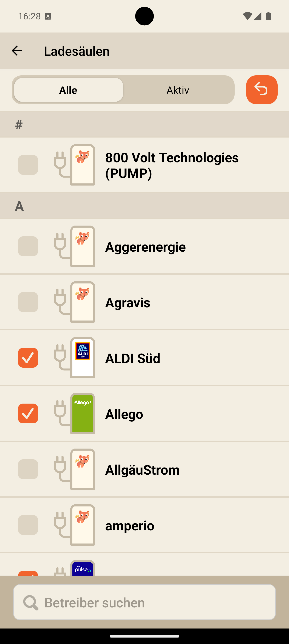The width and height of the screenshot is (289, 644).
Task: Uncheck the ALDI Süd checkbox
Action: [28, 358]
